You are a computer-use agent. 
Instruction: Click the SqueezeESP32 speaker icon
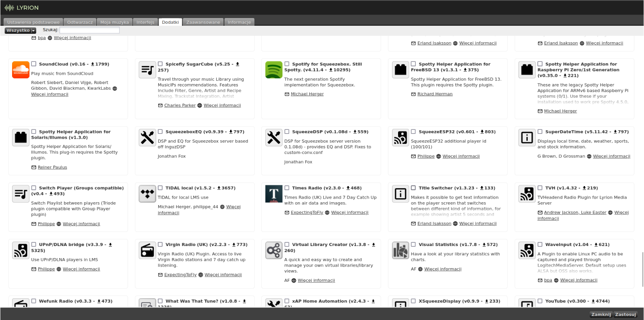click(x=400, y=137)
